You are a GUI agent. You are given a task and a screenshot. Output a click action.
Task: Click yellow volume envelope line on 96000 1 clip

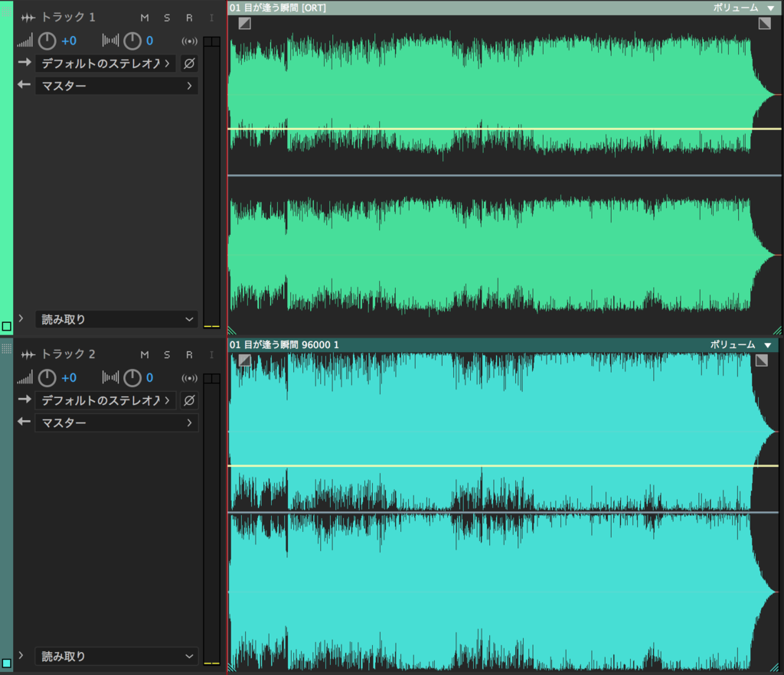click(x=503, y=465)
